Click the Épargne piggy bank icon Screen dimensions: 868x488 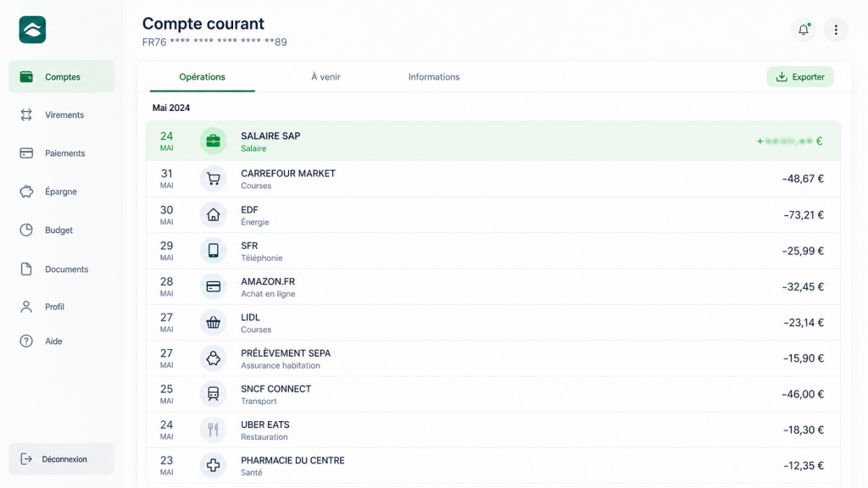pyautogui.click(x=26, y=191)
